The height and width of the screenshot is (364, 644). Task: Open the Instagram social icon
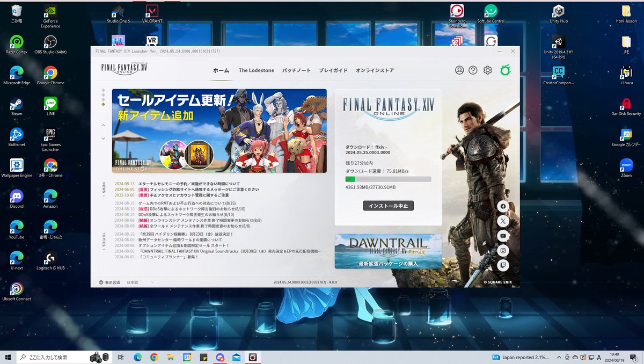coord(503,250)
